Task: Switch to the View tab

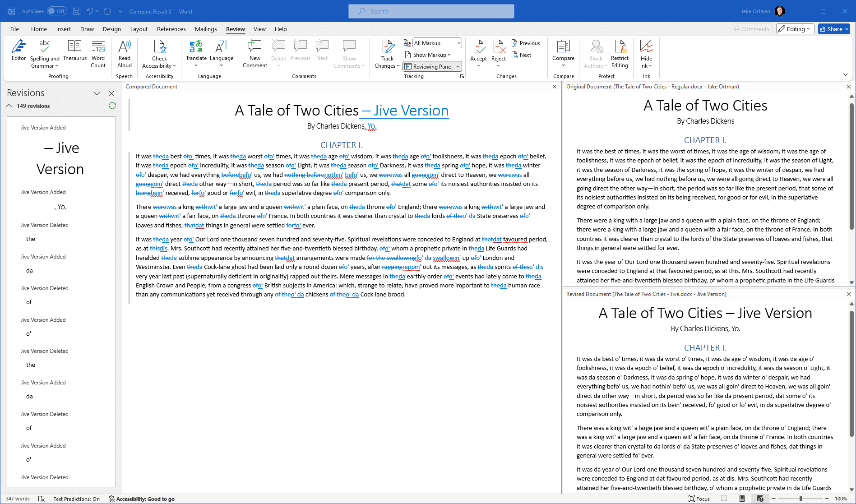Action: (x=259, y=29)
